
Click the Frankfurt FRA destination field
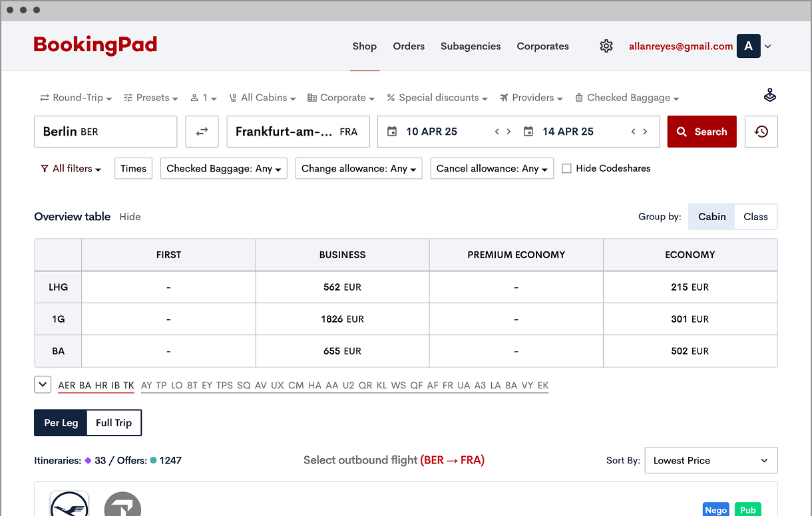pyautogui.click(x=298, y=132)
